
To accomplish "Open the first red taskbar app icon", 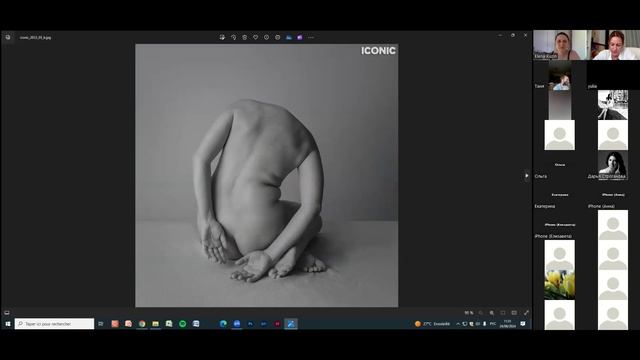I will tap(115, 324).
